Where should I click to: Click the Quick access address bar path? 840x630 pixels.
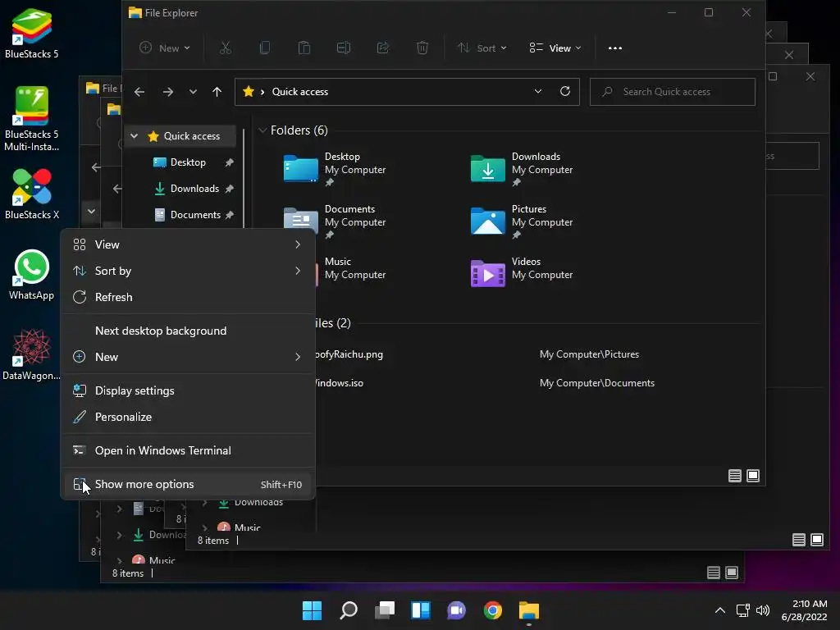pyautogui.click(x=407, y=92)
